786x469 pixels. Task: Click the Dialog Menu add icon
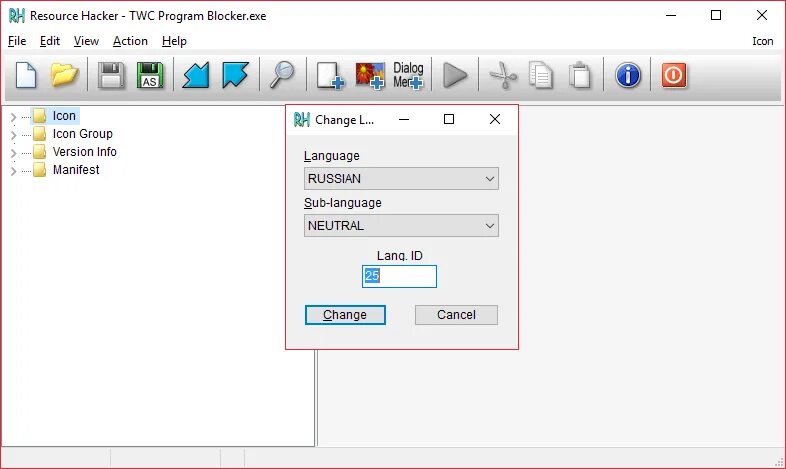(408, 76)
